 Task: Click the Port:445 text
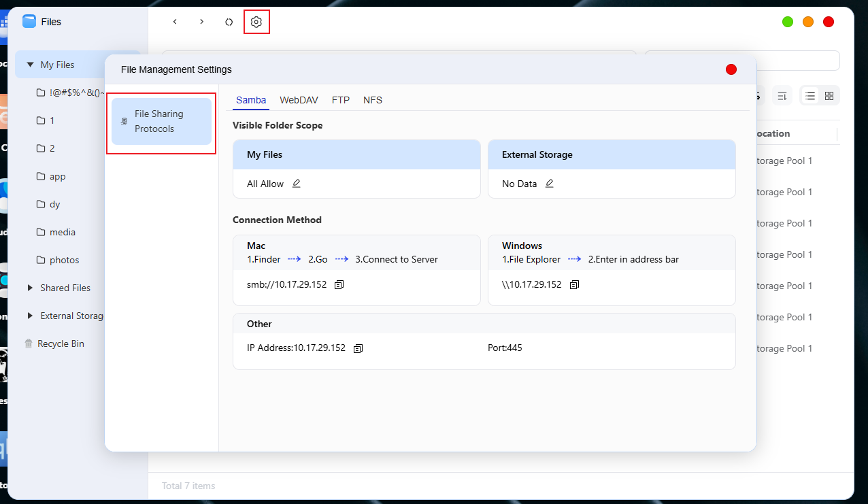(x=505, y=348)
